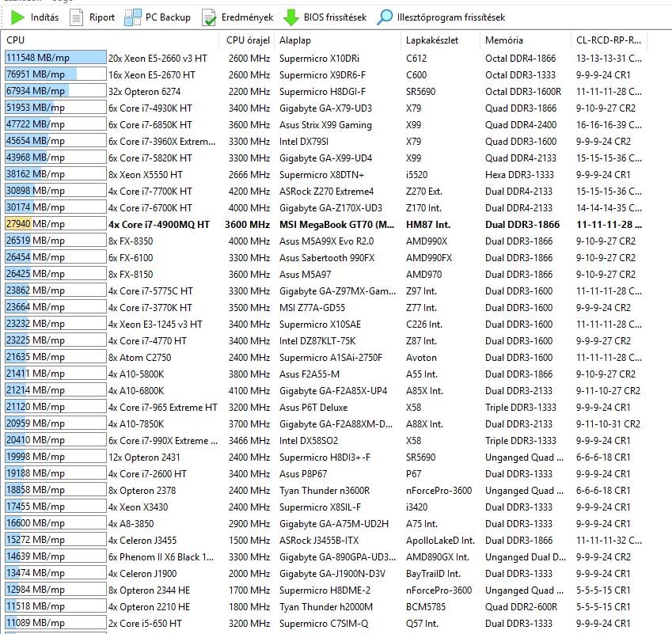Click Octal DDR4-1866 memory cell
672x634 pixels.
(x=520, y=58)
